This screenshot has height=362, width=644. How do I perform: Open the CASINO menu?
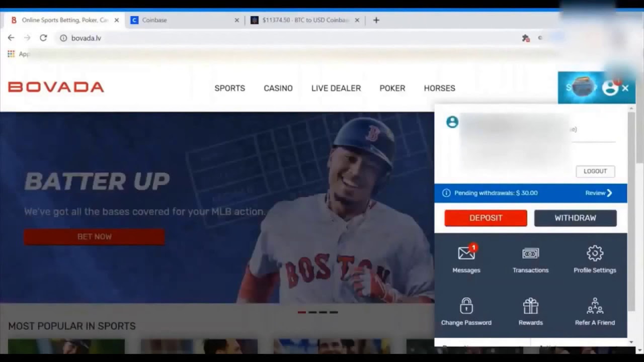tap(278, 88)
